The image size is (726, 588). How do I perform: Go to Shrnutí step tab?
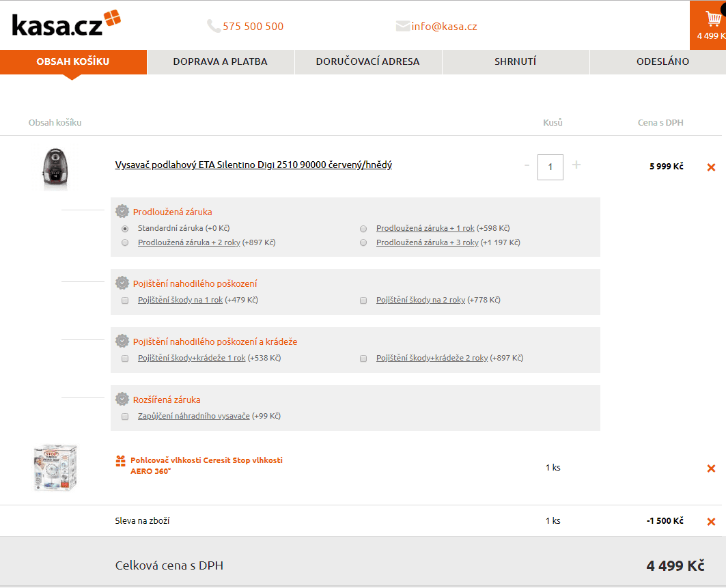516,61
